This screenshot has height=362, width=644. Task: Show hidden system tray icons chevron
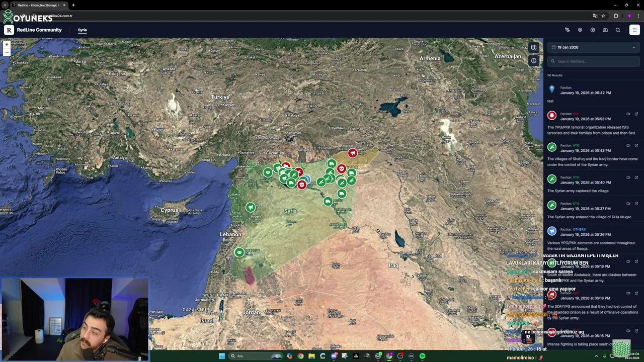pyautogui.click(x=596, y=356)
